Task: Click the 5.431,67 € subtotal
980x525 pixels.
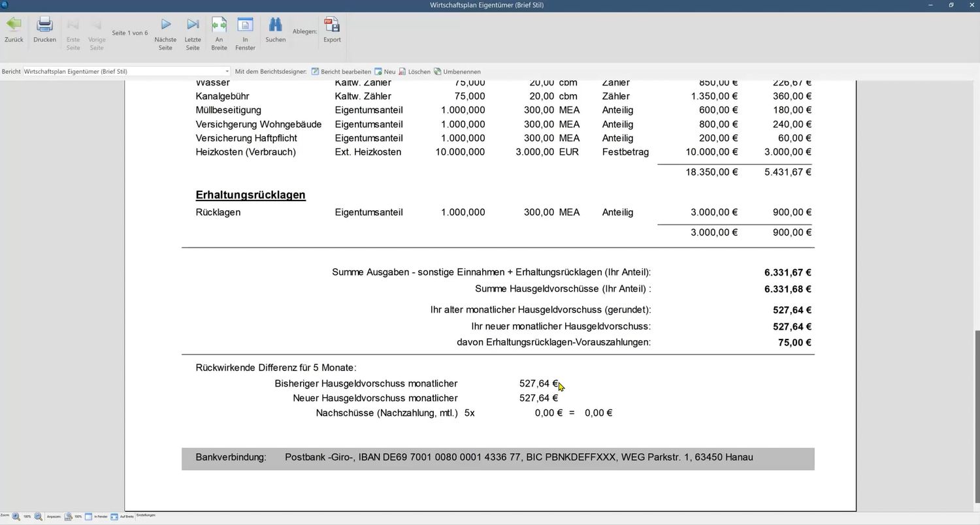Action: point(788,172)
